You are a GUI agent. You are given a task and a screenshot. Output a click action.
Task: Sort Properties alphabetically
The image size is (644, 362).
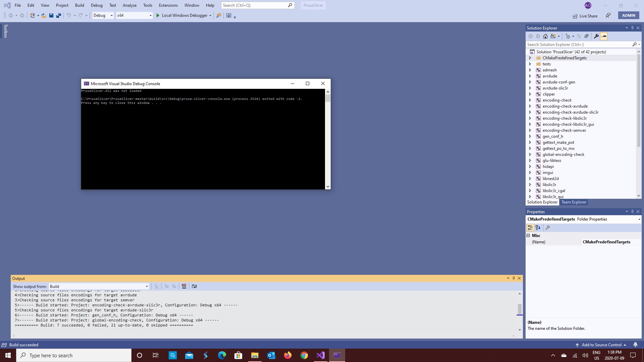tap(538, 228)
